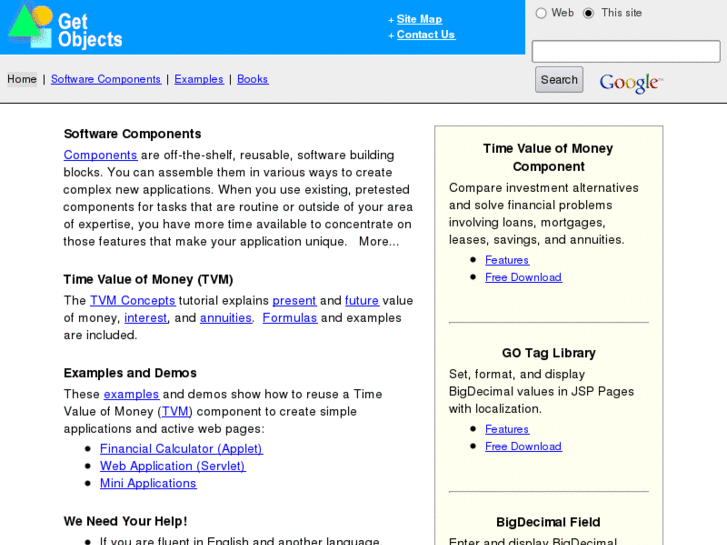
Task: Click the Get Objects logo icon
Action: [x=30, y=26]
